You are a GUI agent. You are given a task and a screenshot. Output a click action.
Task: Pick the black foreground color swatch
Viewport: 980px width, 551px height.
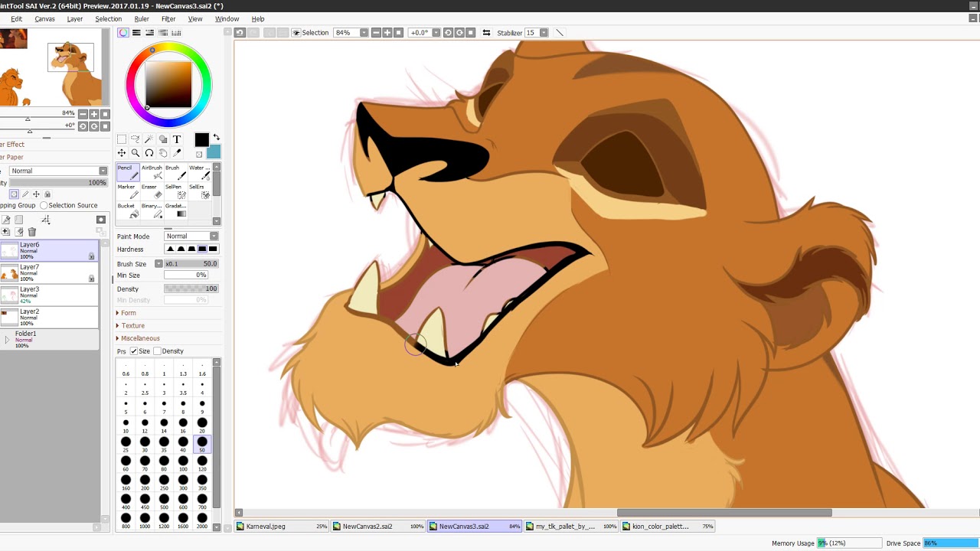pyautogui.click(x=201, y=140)
